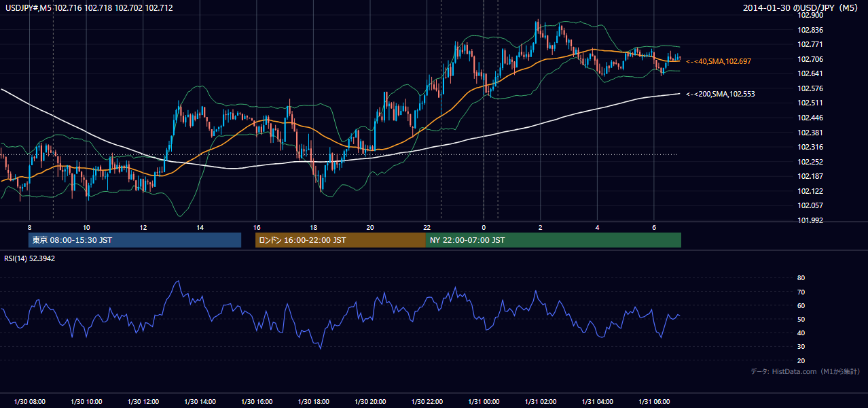Click the 101.992 price axis value

click(x=810, y=220)
